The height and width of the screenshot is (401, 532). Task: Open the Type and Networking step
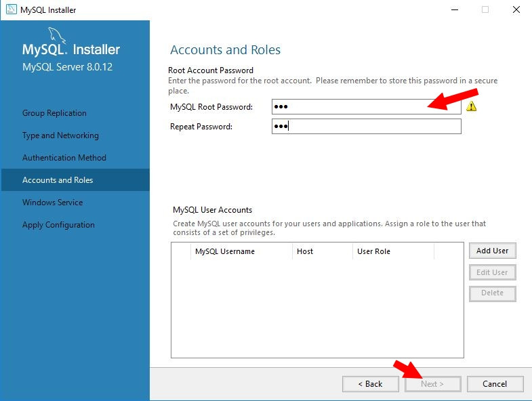click(x=60, y=135)
